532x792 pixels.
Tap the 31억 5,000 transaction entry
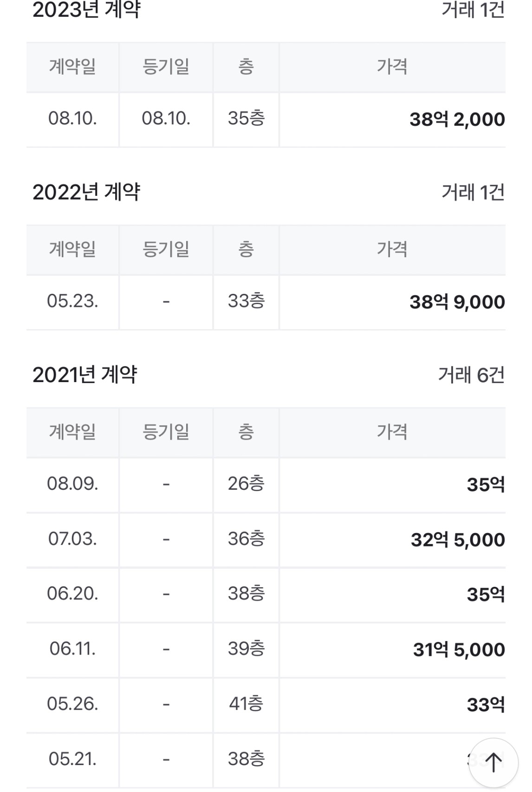click(x=266, y=649)
